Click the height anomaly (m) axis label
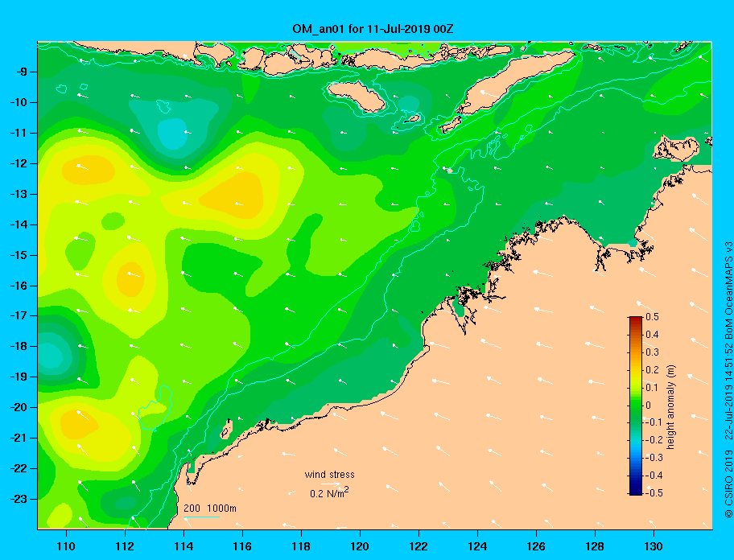This screenshot has height=560, width=734. (x=670, y=407)
